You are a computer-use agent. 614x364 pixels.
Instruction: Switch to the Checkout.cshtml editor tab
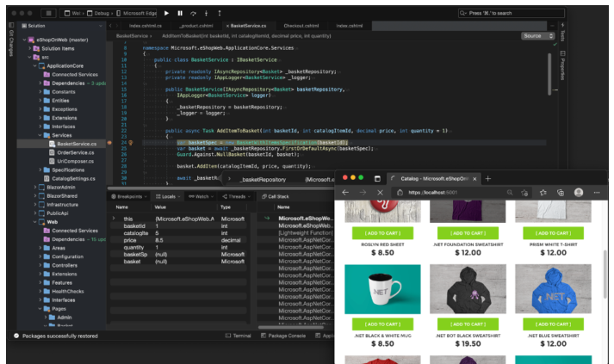coord(301,26)
